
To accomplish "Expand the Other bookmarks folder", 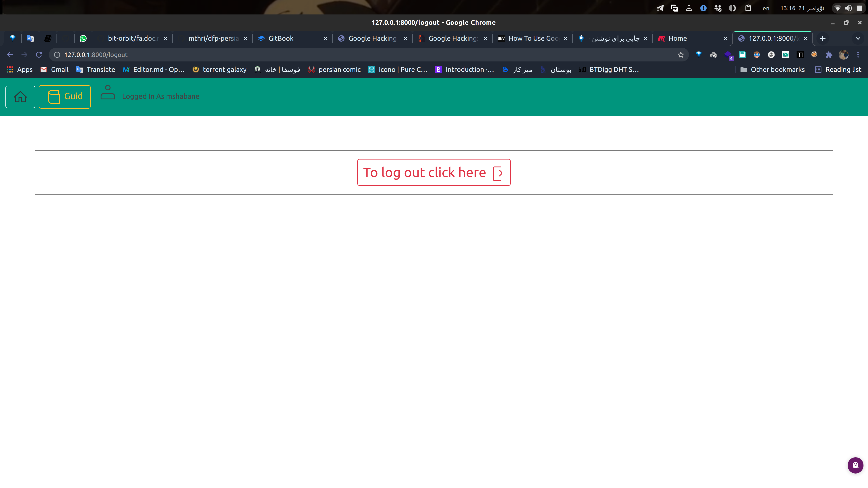I will [773, 69].
